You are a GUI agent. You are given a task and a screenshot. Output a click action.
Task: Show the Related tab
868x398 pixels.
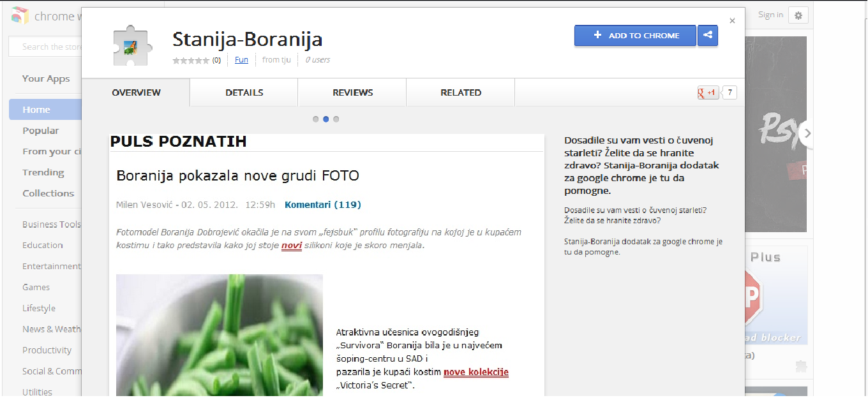pyautogui.click(x=460, y=92)
